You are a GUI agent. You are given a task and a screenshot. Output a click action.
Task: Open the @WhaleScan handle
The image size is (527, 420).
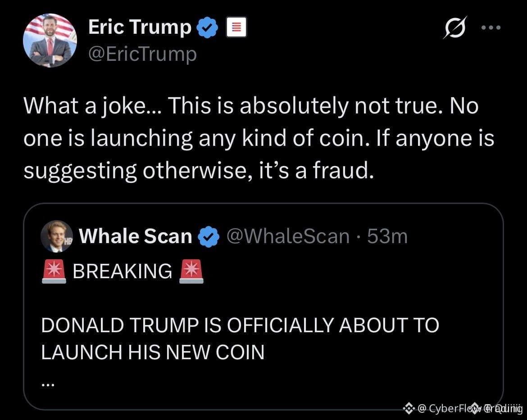pos(288,236)
